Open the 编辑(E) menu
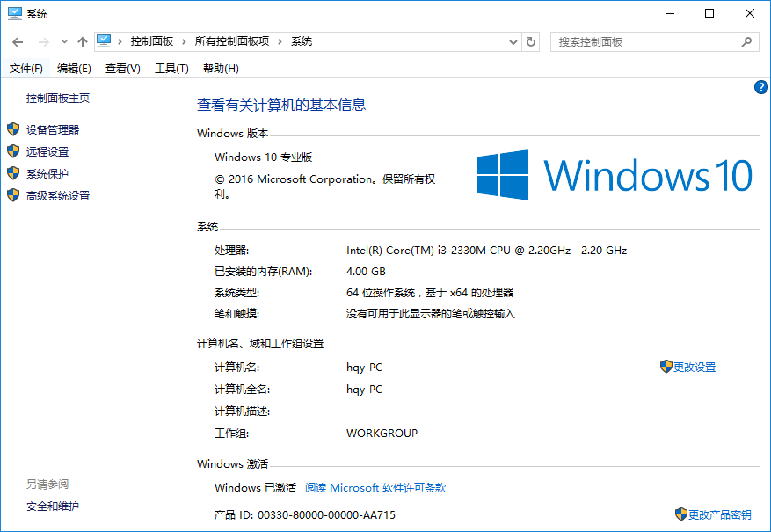The height and width of the screenshot is (532, 771). click(74, 69)
